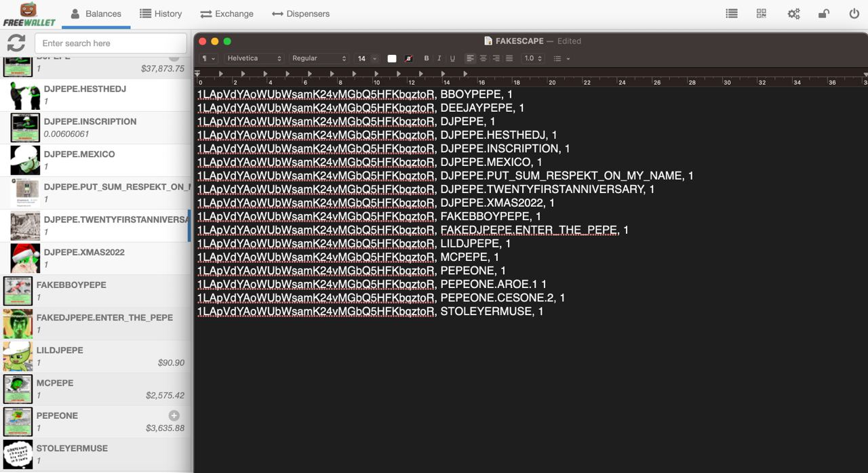This screenshot has height=473, width=868.
Task: Click the plus icon next to PEPEONE
Action: [x=174, y=415]
